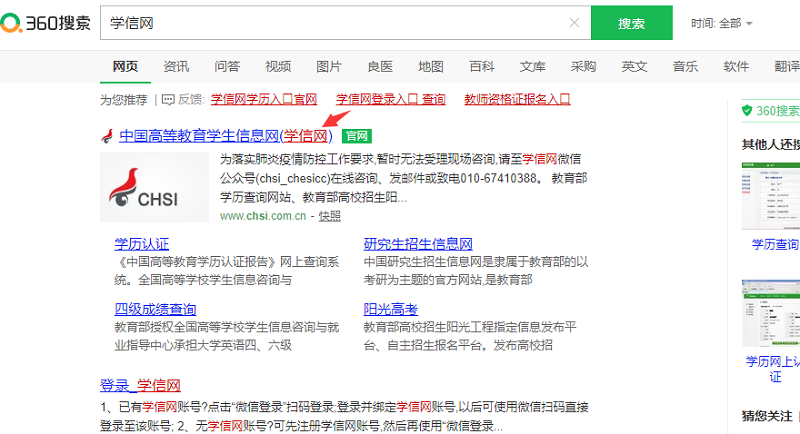The height and width of the screenshot is (434, 800).
Task: Open suggested link 学信网学历入口官网
Action: (264, 99)
